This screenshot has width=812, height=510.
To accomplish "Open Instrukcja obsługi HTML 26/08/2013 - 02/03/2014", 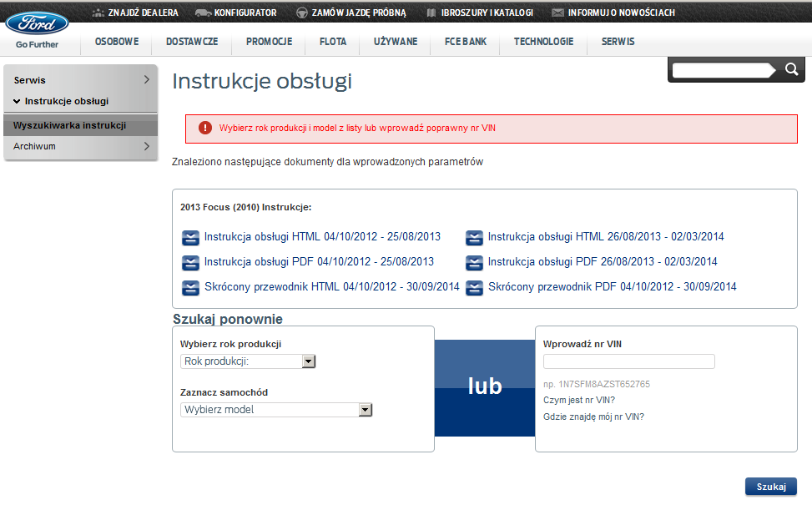I will [606, 236].
